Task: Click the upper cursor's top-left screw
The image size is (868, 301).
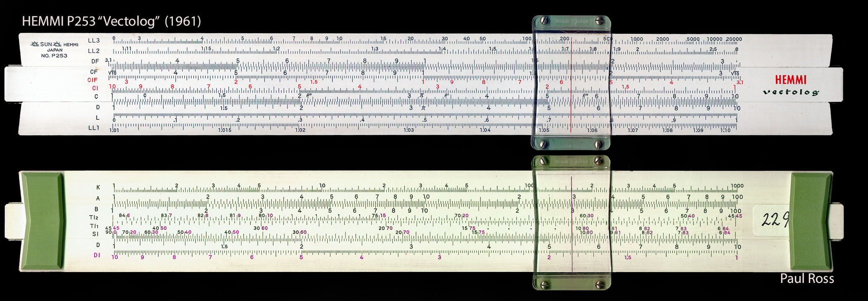Action: pyautogui.click(x=544, y=21)
